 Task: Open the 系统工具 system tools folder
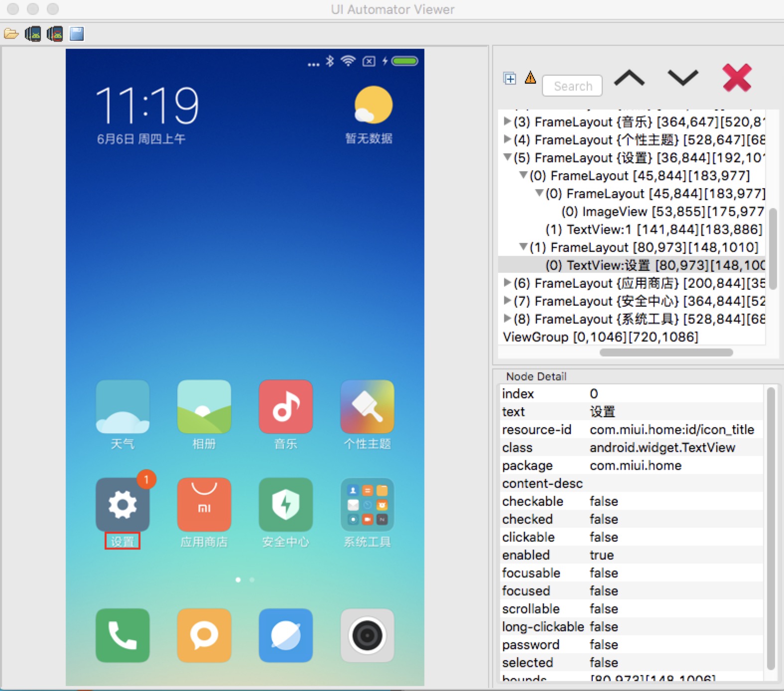pos(368,504)
